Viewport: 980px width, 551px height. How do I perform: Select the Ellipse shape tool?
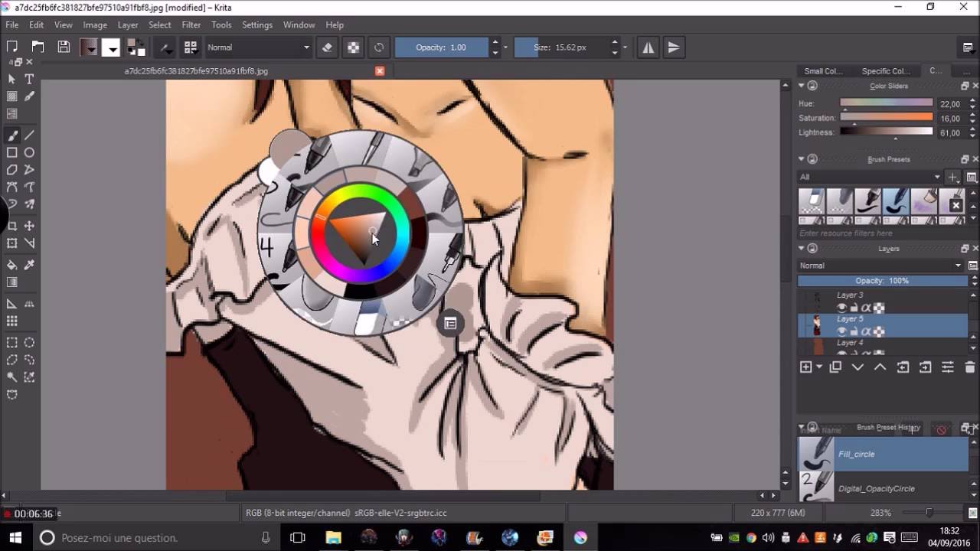[29, 152]
